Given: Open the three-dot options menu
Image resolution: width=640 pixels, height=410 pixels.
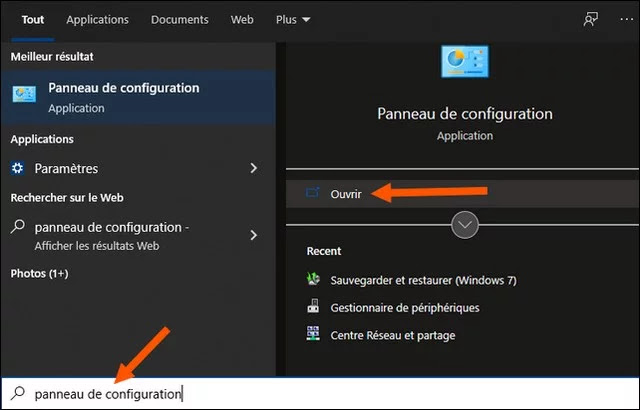Looking at the screenshot, I should point(627,19).
